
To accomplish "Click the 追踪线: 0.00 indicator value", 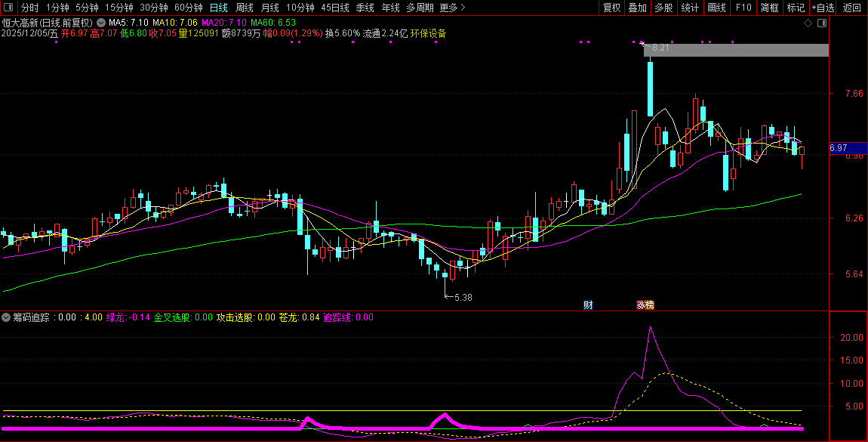I will pos(348,317).
